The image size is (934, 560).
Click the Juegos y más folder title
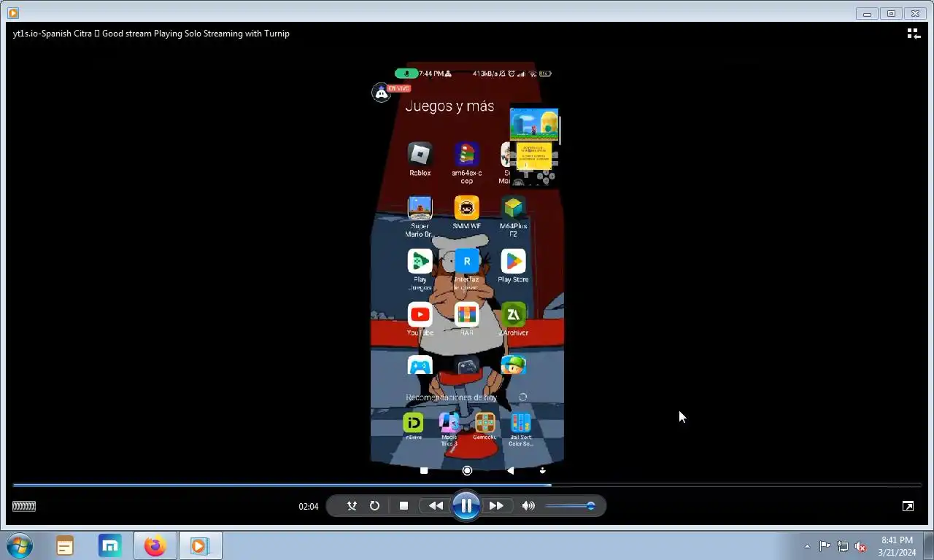[449, 106]
